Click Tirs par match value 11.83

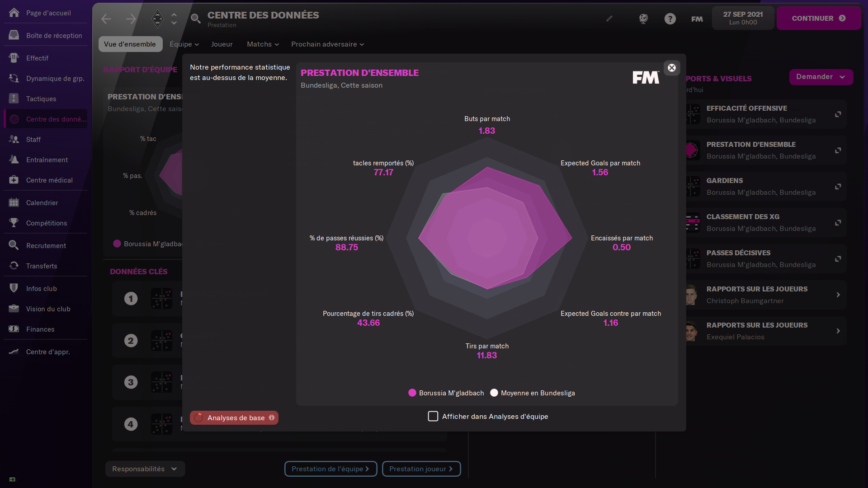(487, 356)
